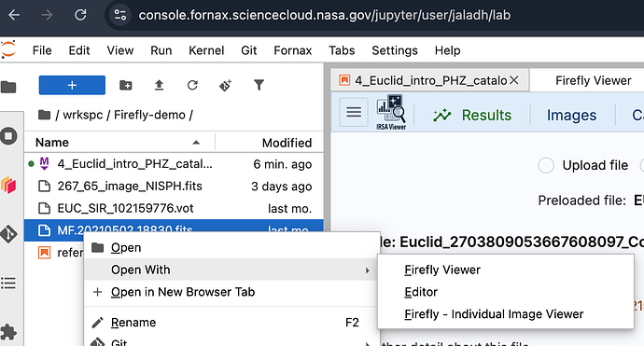Refresh the file browser list

(192, 86)
